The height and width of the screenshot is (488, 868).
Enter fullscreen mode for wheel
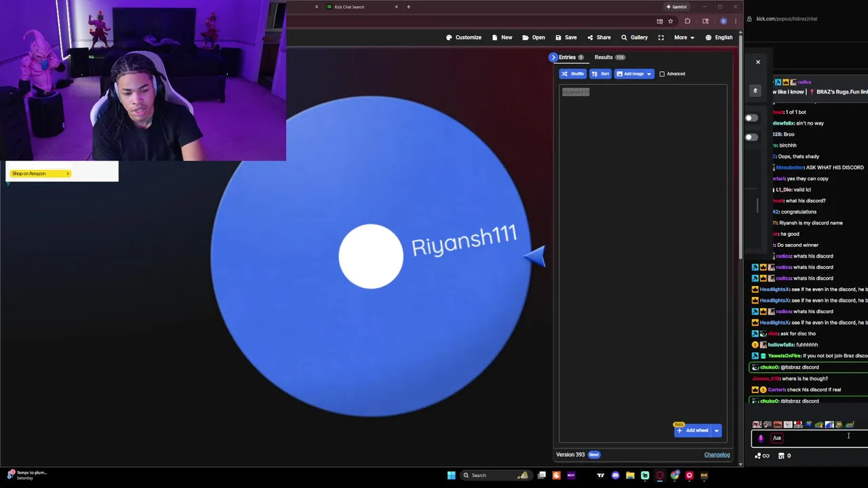point(661,37)
